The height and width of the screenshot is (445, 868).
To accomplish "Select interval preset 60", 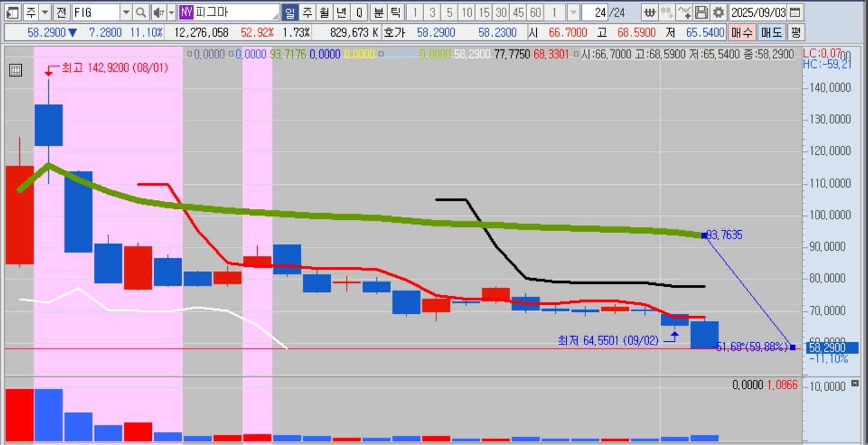I will click(x=535, y=12).
